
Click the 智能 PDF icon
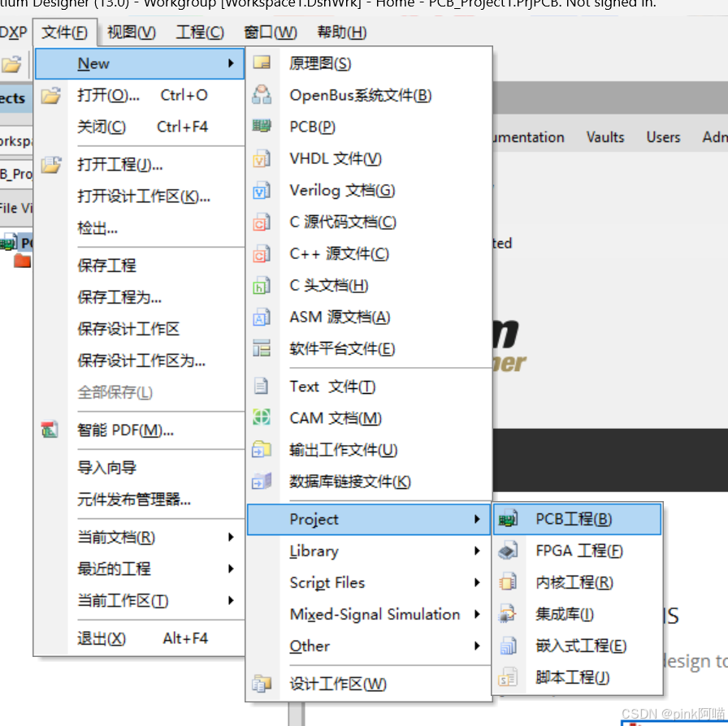click(50, 430)
